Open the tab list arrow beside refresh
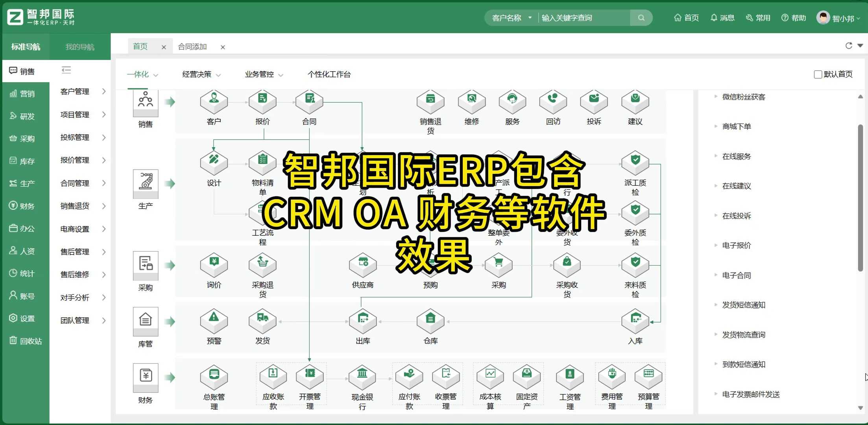This screenshot has height=425, width=868. coord(860,46)
